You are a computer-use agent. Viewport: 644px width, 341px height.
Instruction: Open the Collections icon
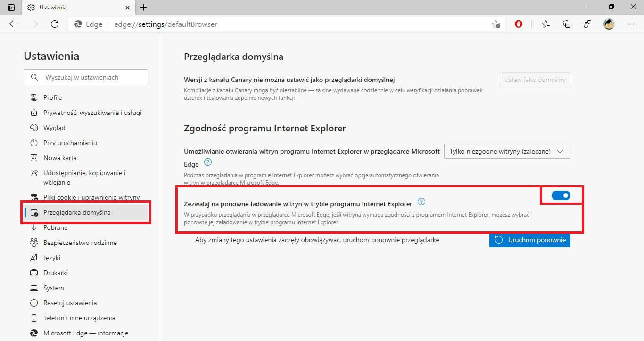pyautogui.click(x=567, y=24)
